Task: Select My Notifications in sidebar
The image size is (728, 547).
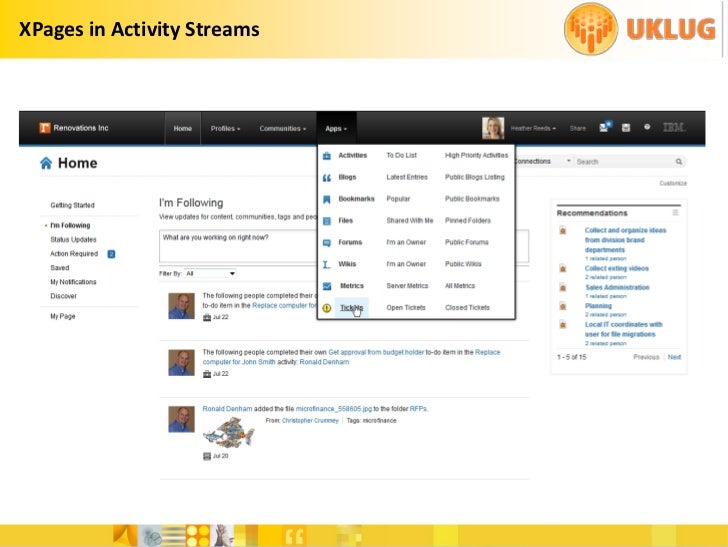Action: pyautogui.click(x=73, y=282)
